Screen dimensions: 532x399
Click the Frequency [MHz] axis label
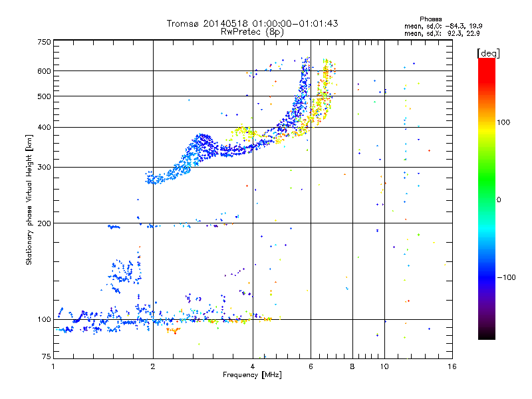pyautogui.click(x=252, y=376)
